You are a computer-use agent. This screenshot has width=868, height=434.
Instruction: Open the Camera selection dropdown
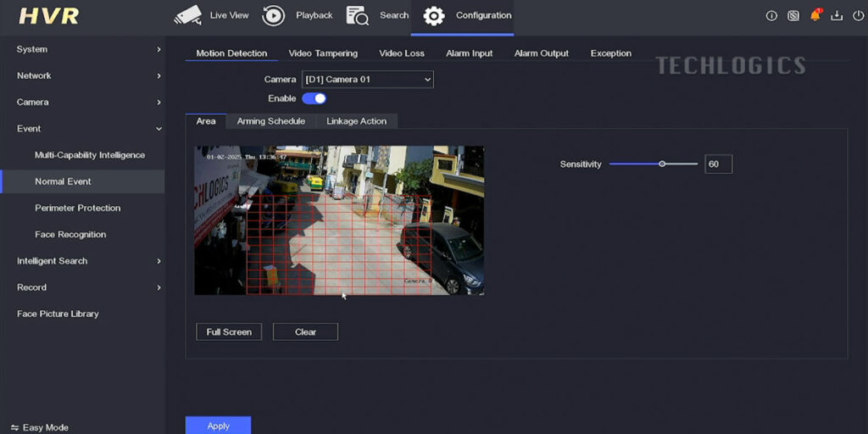click(367, 79)
